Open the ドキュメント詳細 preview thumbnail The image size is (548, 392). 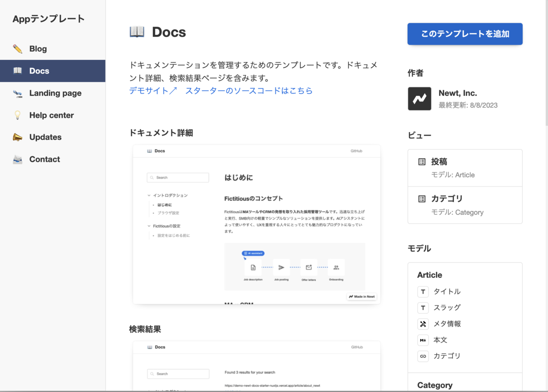click(x=257, y=224)
